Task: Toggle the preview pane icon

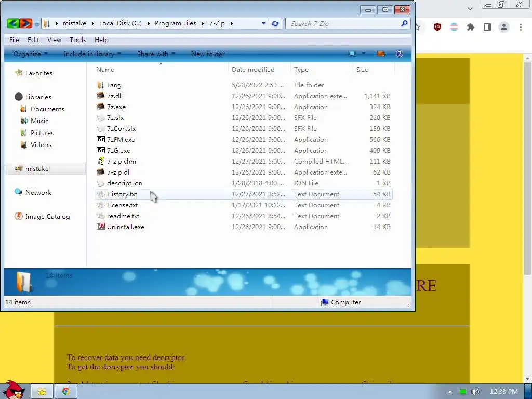Action: click(x=381, y=54)
